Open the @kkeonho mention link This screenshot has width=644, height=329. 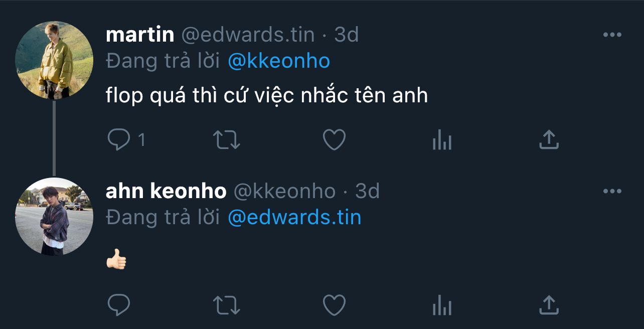[279, 61]
